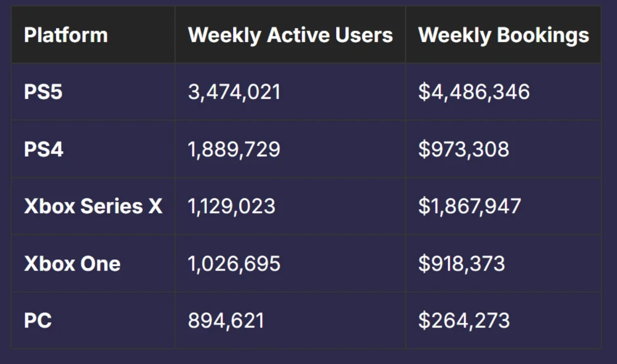Select the Xbox Series X cell
This screenshot has width=617, height=364.
coord(93,207)
